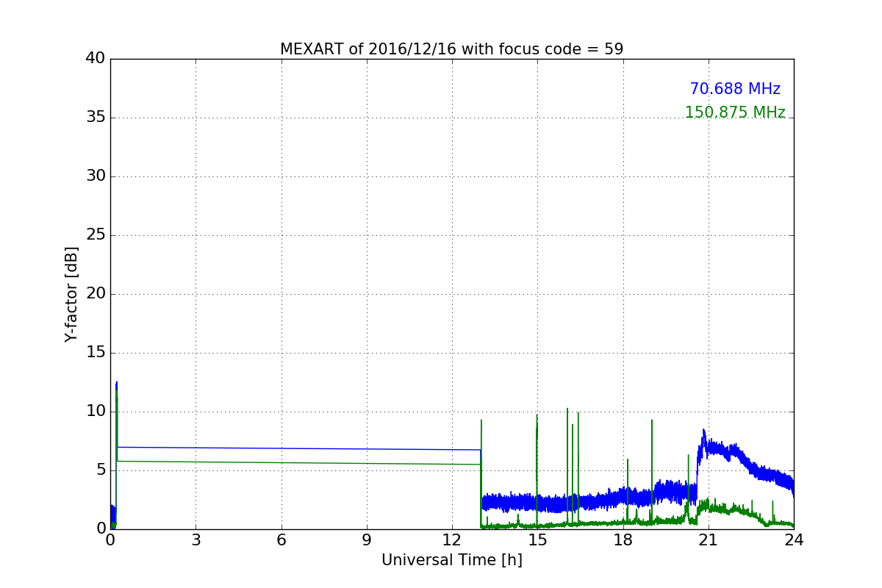The width and height of the screenshot is (882, 588).
Task: Click the y-axis tick label '10'
Action: point(96,411)
